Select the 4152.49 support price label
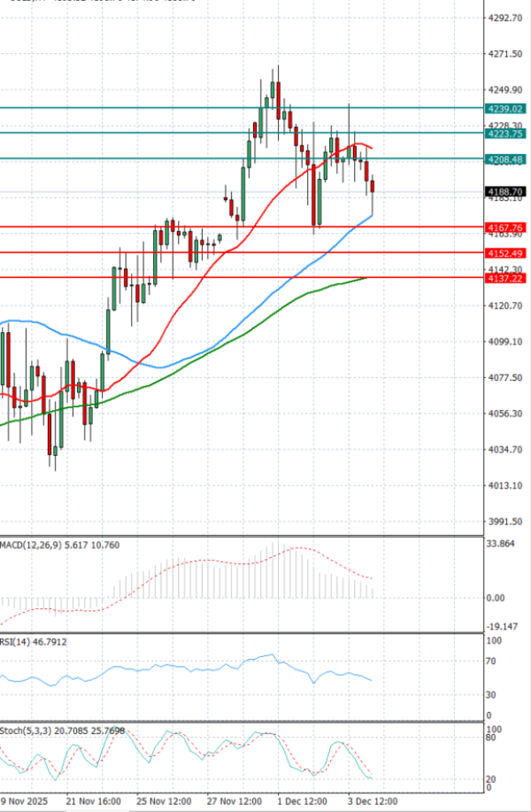Screen dimensions: 531x812 pyautogui.click(x=506, y=253)
